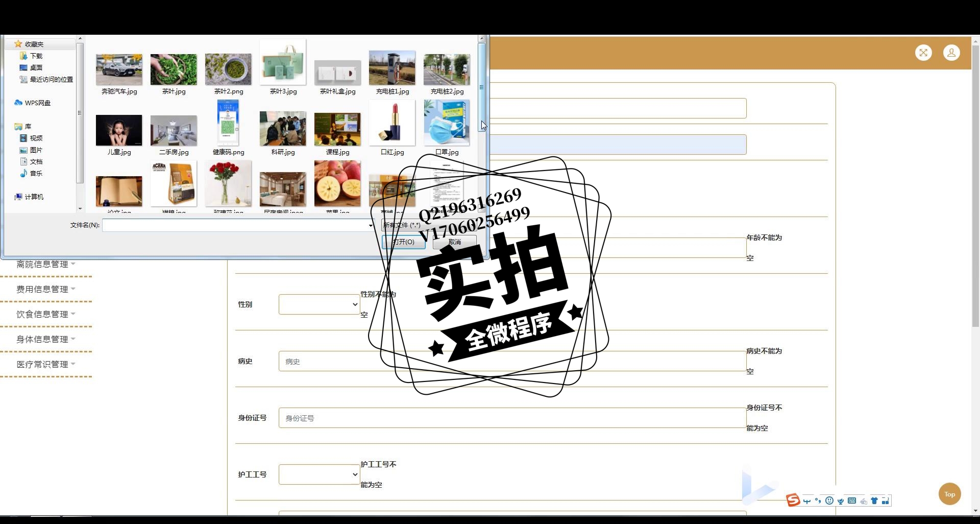Open the 音乐 music library
Image resolution: width=980 pixels, height=524 pixels.
[x=31, y=174]
